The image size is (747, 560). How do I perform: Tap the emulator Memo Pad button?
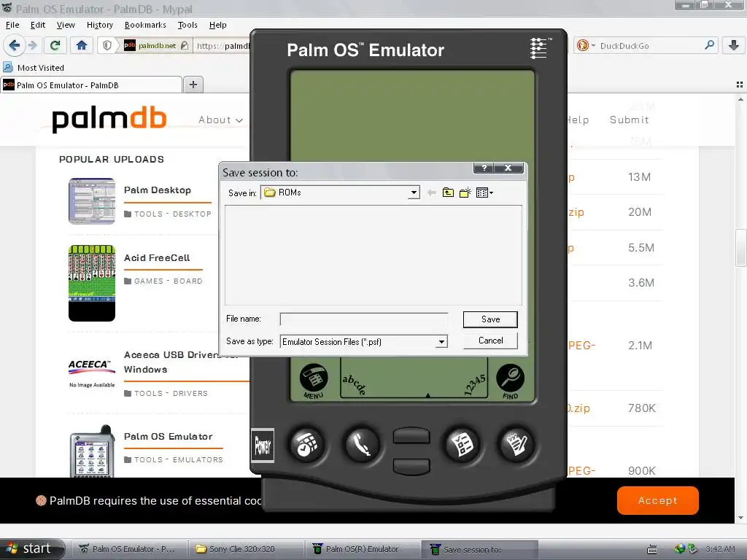516,444
